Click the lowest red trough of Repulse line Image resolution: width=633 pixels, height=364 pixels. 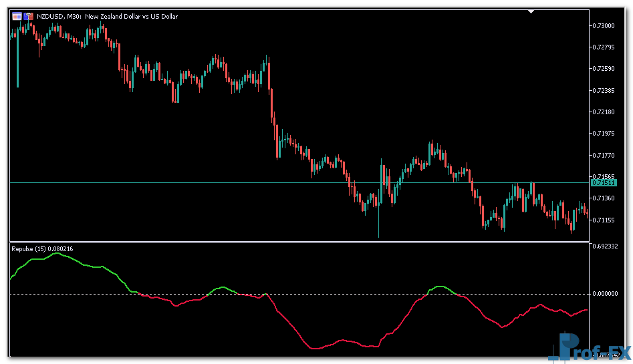[x=314, y=349]
